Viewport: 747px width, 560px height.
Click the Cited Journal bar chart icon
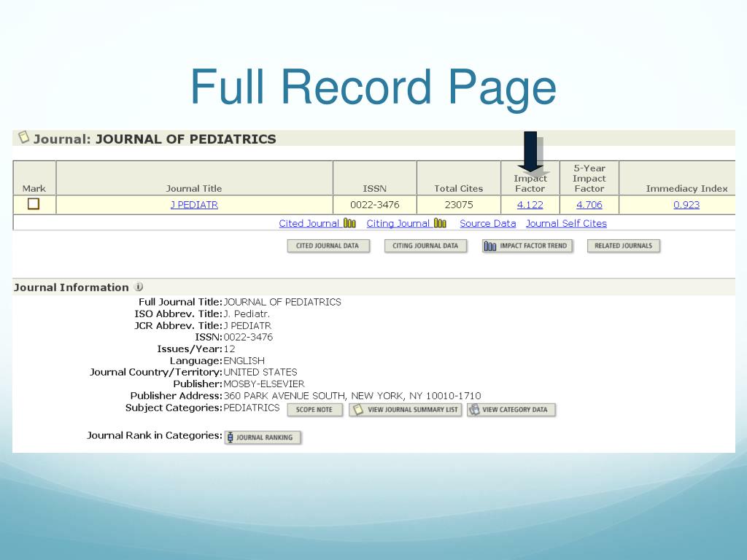click(x=349, y=223)
